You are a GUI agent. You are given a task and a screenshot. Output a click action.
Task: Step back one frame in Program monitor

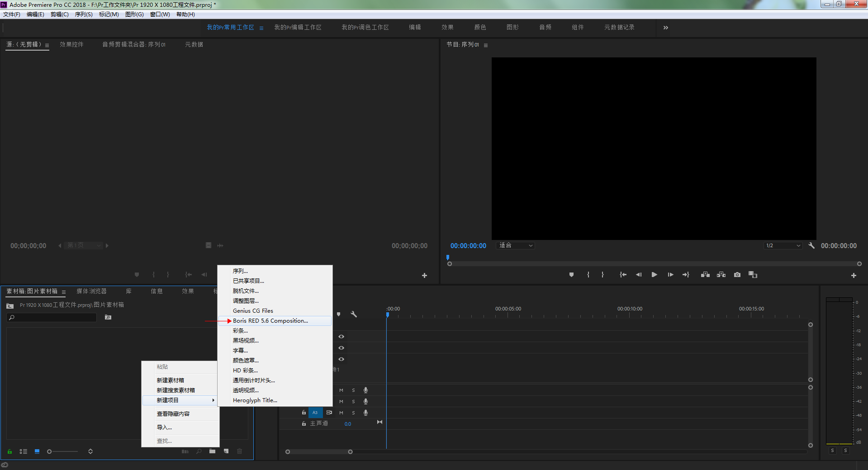[x=639, y=275]
